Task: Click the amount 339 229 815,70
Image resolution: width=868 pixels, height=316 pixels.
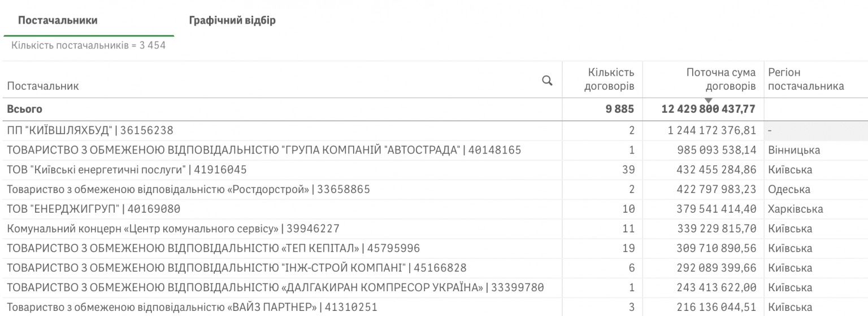Action: [x=717, y=229]
